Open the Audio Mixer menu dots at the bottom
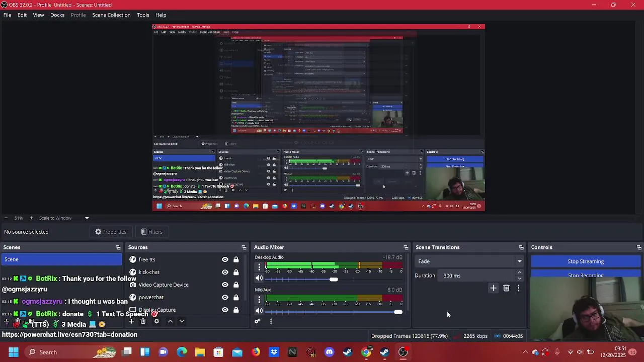This screenshot has height=362, width=644. coord(271,321)
